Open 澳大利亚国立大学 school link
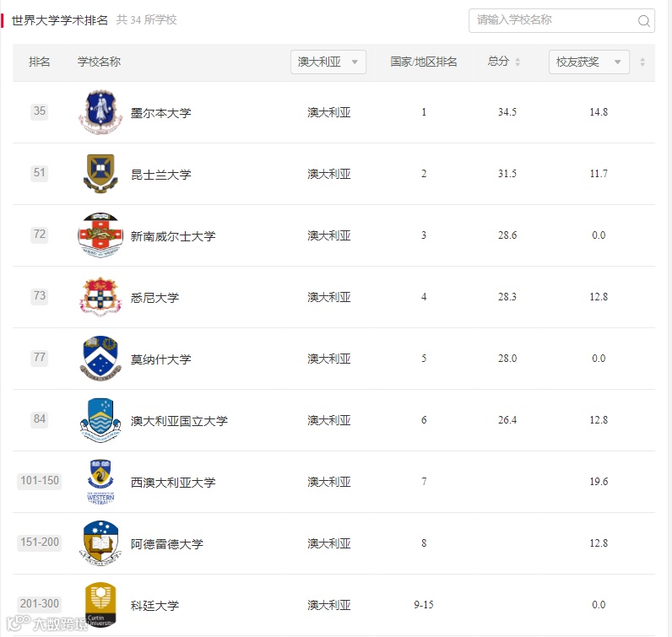 click(179, 422)
